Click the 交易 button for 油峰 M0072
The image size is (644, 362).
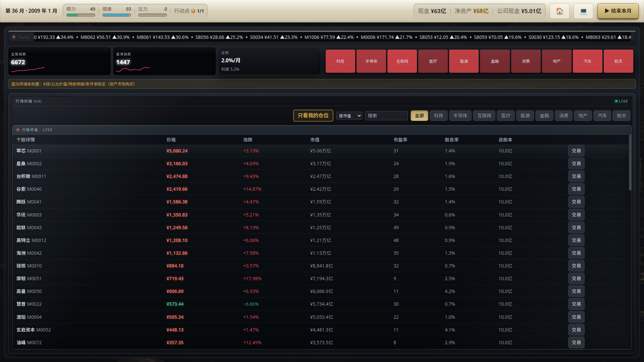pos(576,343)
